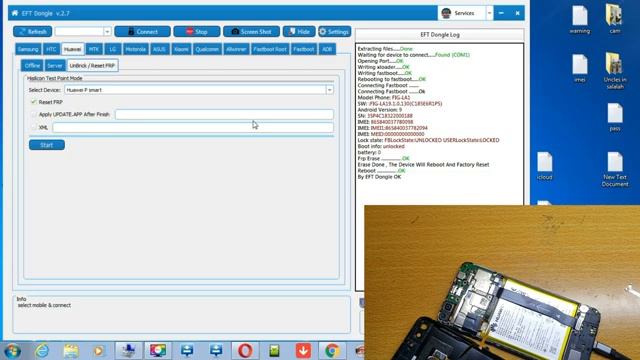
Task: Open the port dropdown next to Refresh
Action: point(107,31)
